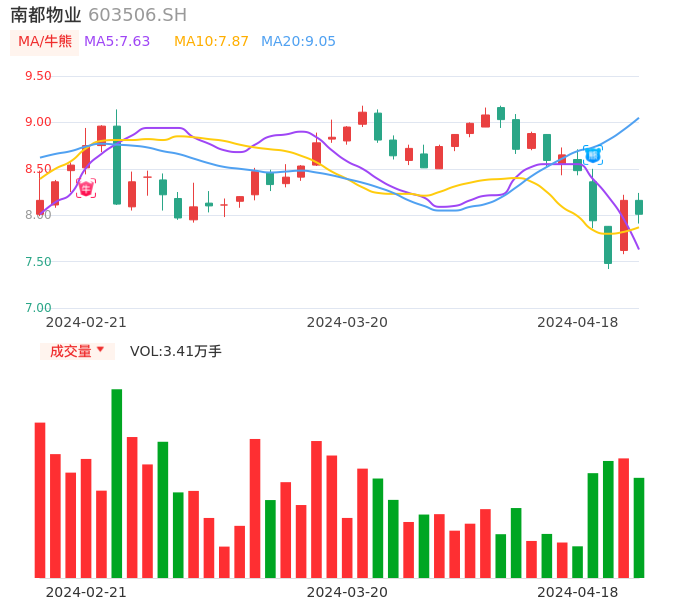The height and width of the screenshot is (606, 686).
Task: Click the MA5:7.63 legend label
Action: point(117,42)
